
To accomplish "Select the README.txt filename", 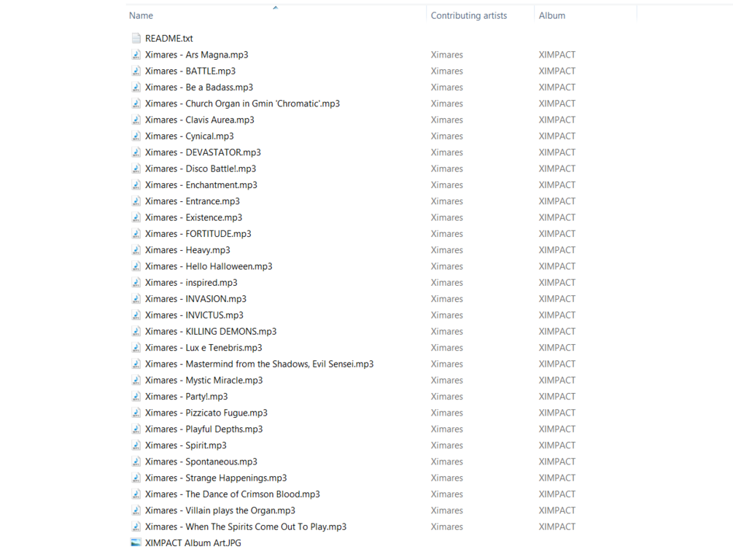I will click(169, 39).
